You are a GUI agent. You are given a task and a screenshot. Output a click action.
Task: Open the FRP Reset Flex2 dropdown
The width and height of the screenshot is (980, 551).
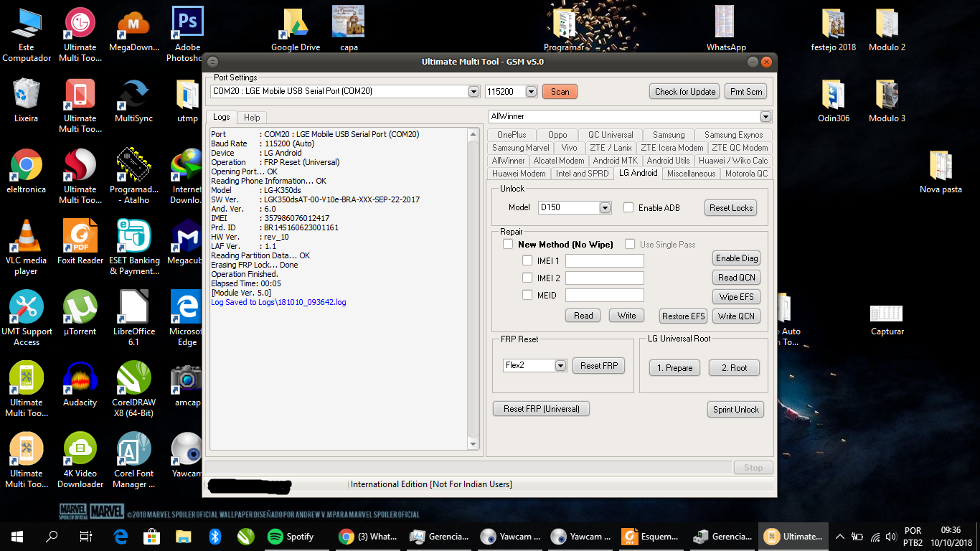click(x=561, y=365)
